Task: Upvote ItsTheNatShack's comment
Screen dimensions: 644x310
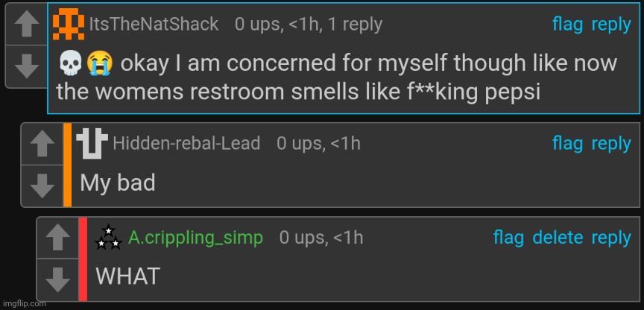Action: (x=26, y=25)
